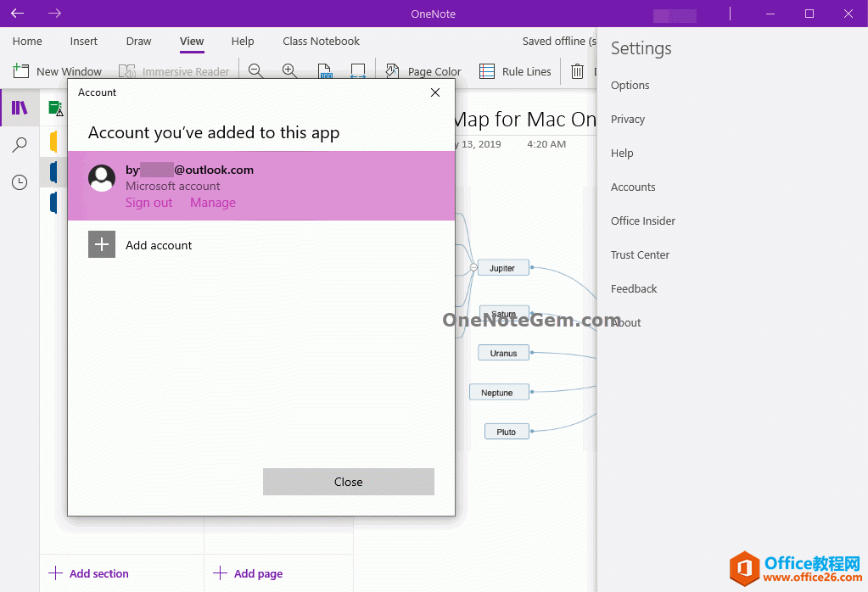Viewport: 868px width, 592px height.
Task: Open Office Insider from Settings
Action: coord(643,221)
